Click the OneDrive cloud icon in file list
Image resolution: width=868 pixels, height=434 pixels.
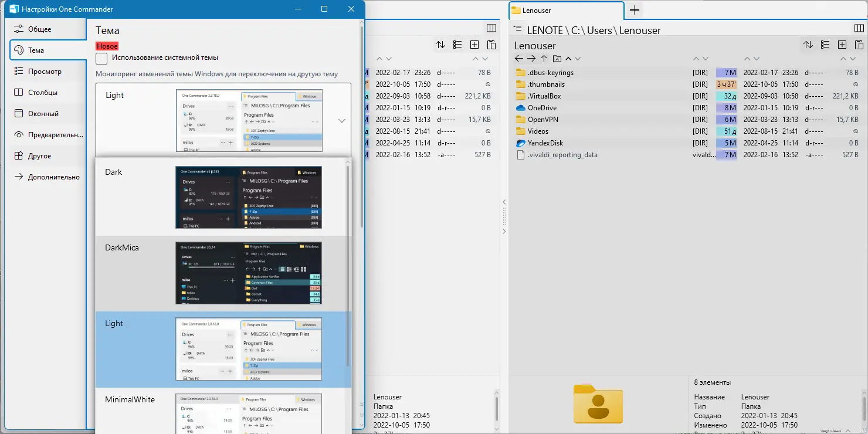coord(520,108)
